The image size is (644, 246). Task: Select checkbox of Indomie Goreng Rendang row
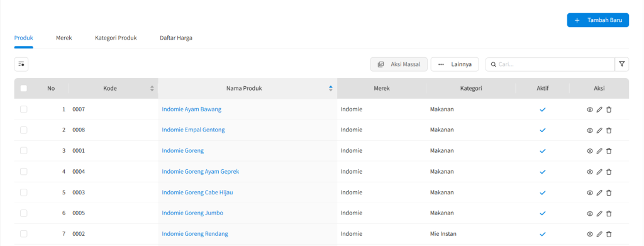[x=24, y=233]
